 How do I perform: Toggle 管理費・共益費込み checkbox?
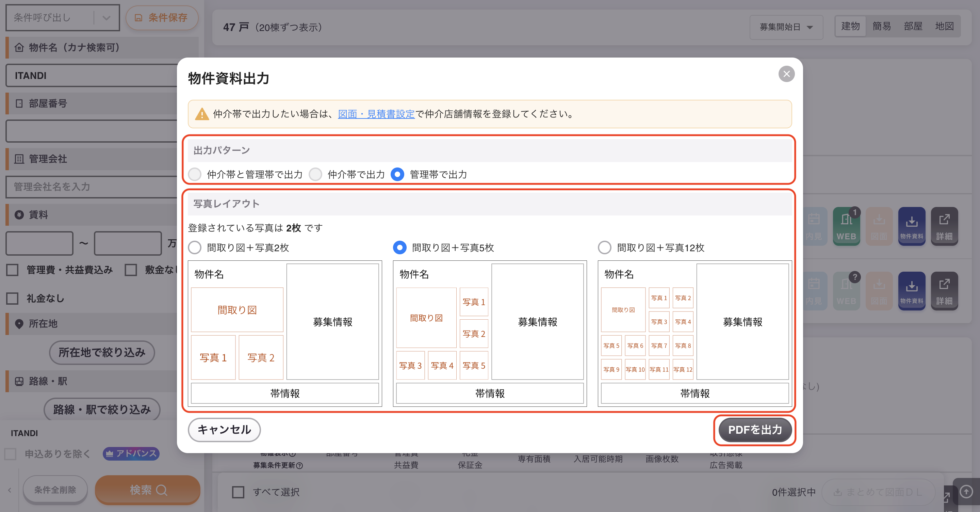point(12,270)
